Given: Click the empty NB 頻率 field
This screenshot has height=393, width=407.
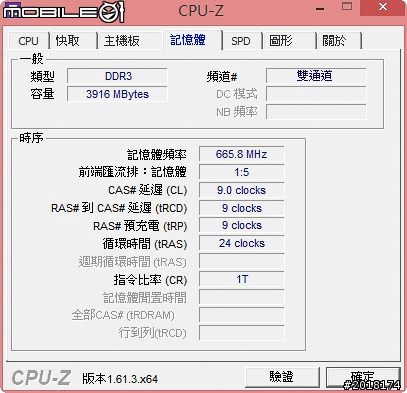Looking at the screenshot, I should pos(316,112).
